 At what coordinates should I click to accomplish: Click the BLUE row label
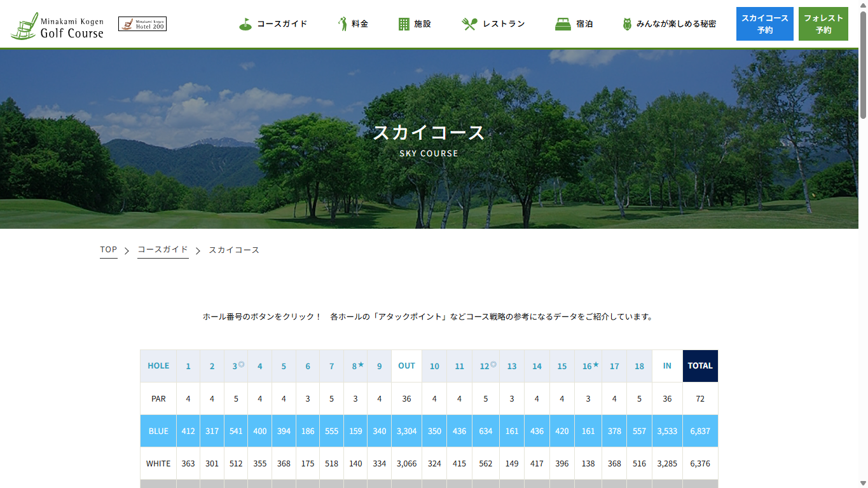click(158, 431)
